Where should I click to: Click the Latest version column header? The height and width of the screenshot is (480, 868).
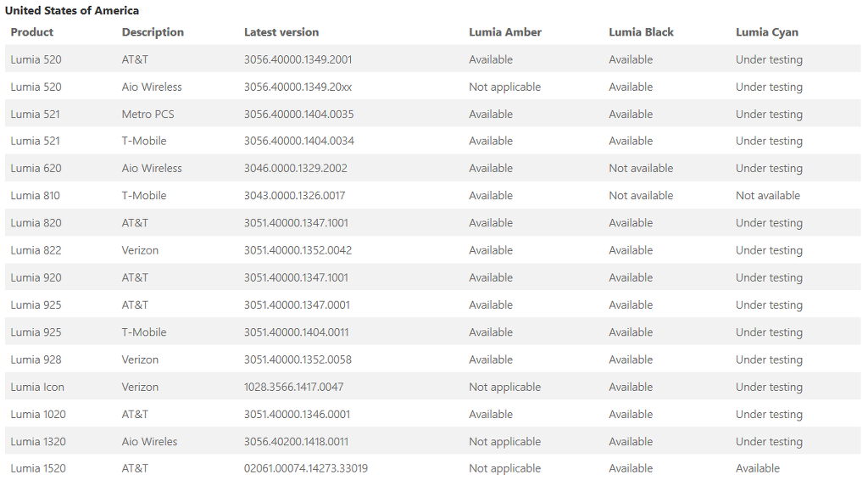281,32
